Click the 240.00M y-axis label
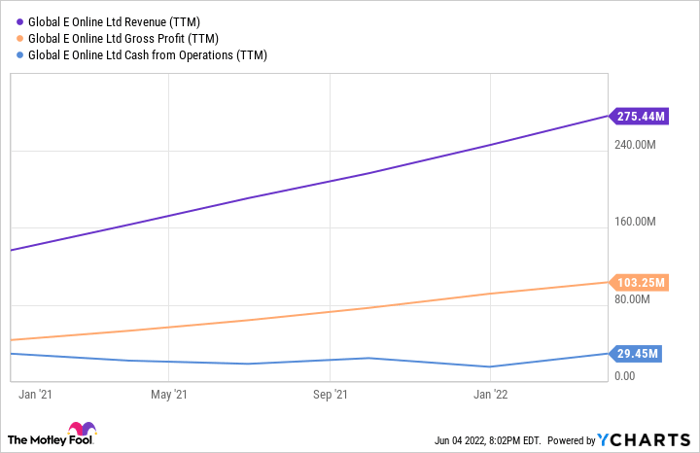The image size is (700, 453). [635, 145]
